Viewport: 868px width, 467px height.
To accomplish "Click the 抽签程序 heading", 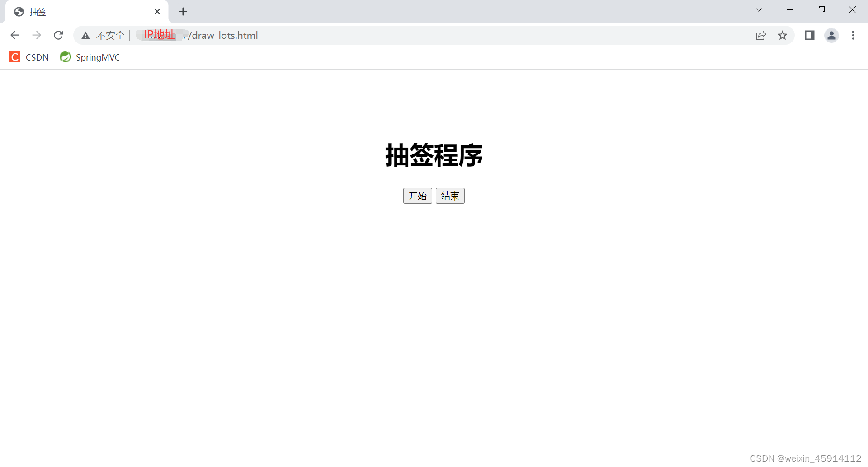I will click(434, 155).
